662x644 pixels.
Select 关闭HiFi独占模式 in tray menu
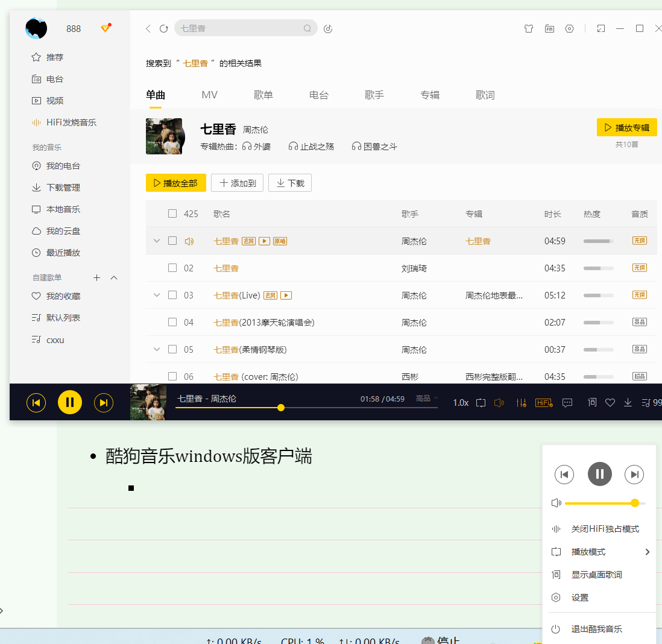click(605, 529)
